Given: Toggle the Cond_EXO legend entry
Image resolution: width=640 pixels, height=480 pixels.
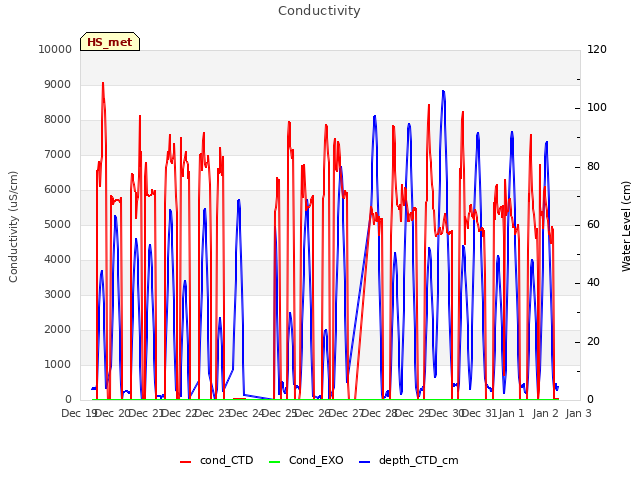Looking at the screenshot, I should pos(307,460).
